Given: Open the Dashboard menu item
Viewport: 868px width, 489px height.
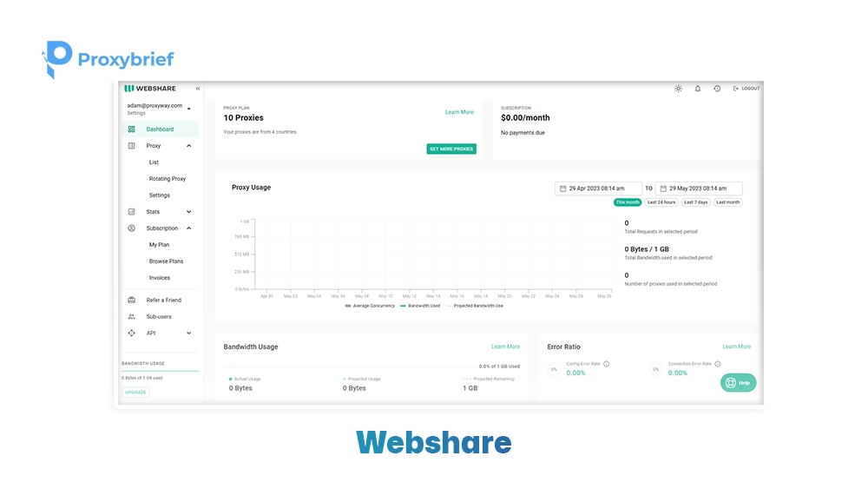Looking at the screenshot, I should (x=160, y=129).
